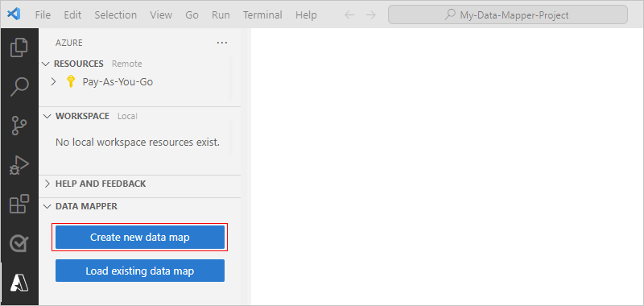The width and height of the screenshot is (644, 306).
Task: Go forward with the right arrow
Action: point(370,15)
